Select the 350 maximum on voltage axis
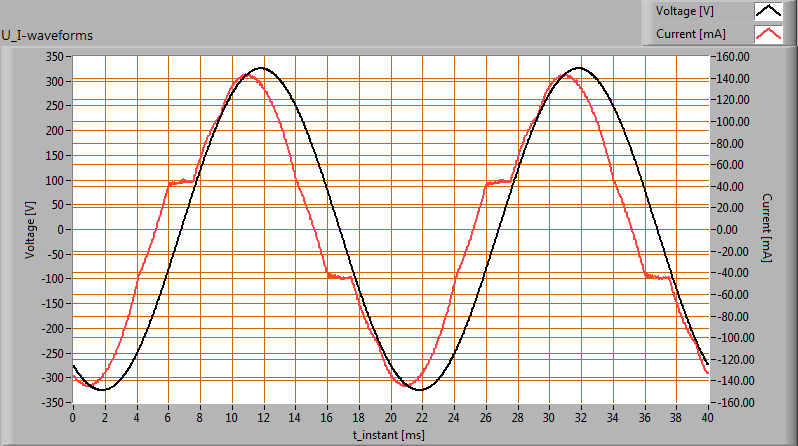Screen dimensions: 798x446 pos(55,56)
